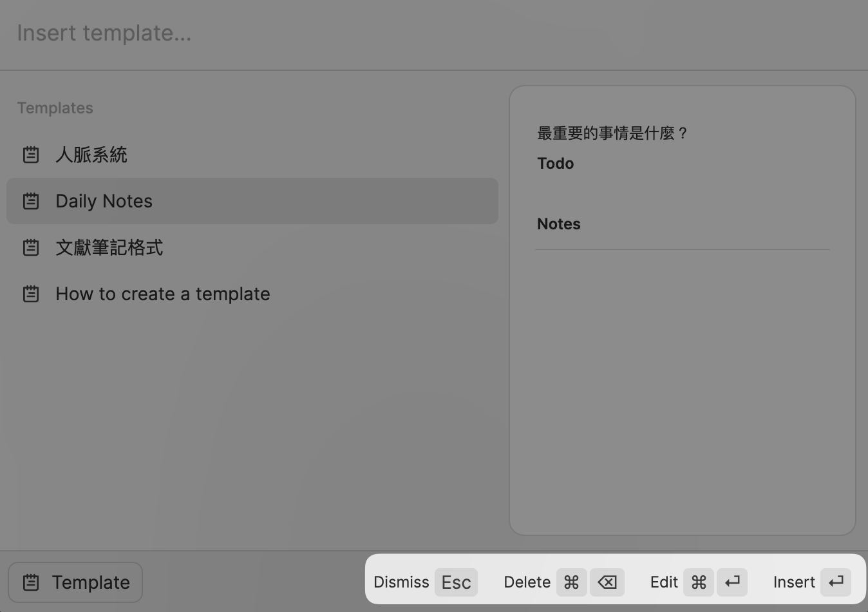Open the How to create a template entry
Screen dimensions: 868x612
pos(162,294)
